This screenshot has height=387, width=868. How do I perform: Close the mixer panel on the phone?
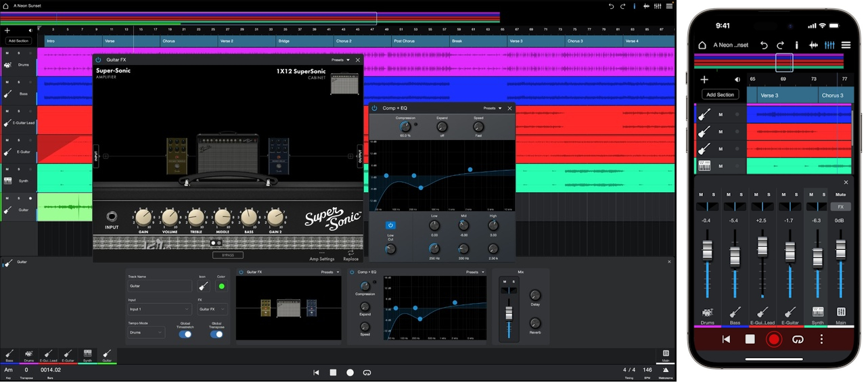tap(846, 182)
